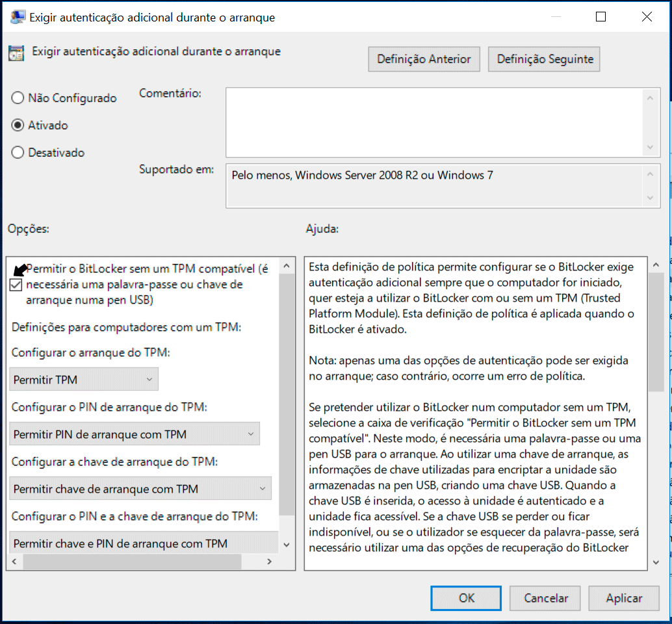Select the Desativado radio button
Image resolution: width=672 pixels, height=624 pixels.
click(x=18, y=153)
